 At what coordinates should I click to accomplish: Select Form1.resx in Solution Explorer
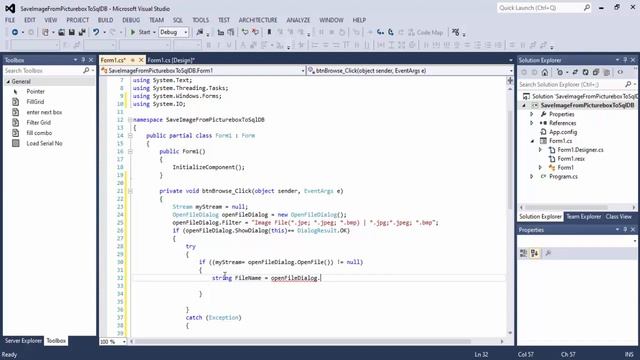coord(571,159)
